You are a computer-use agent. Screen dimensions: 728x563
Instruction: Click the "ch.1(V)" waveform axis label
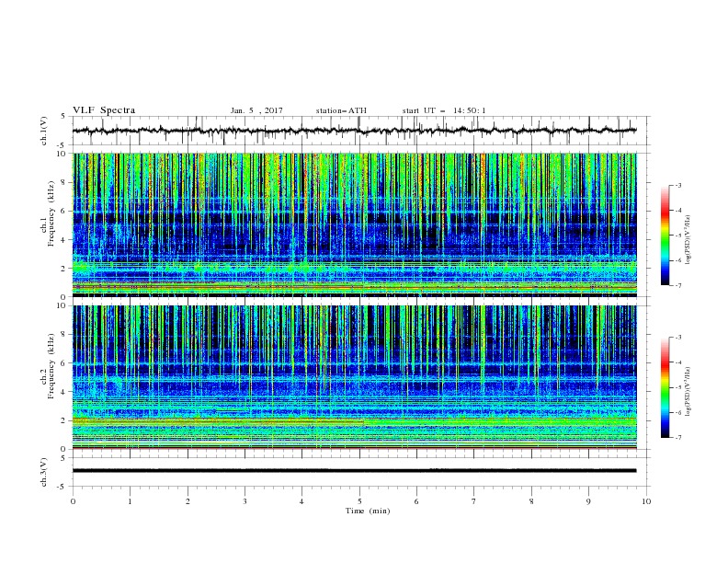point(43,131)
